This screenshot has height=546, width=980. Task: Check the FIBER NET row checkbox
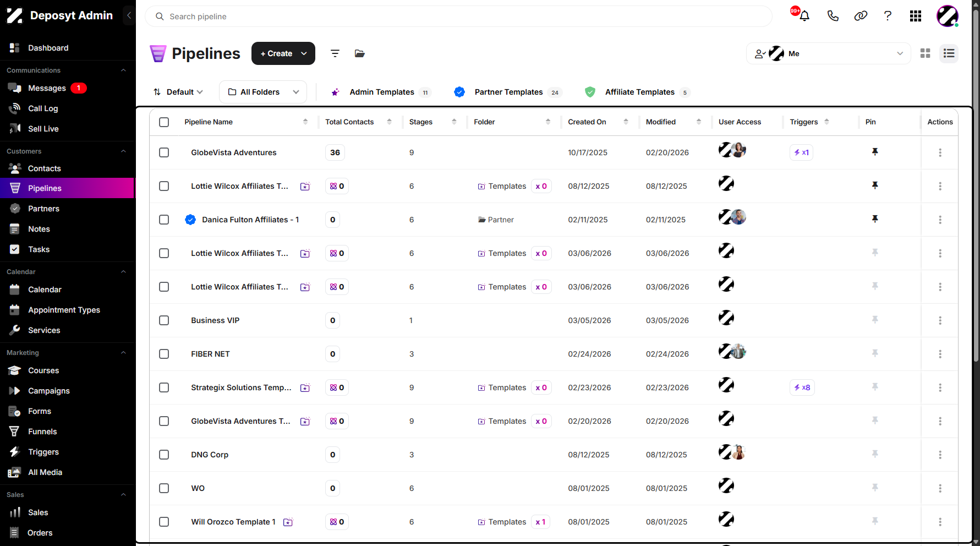[164, 354]
